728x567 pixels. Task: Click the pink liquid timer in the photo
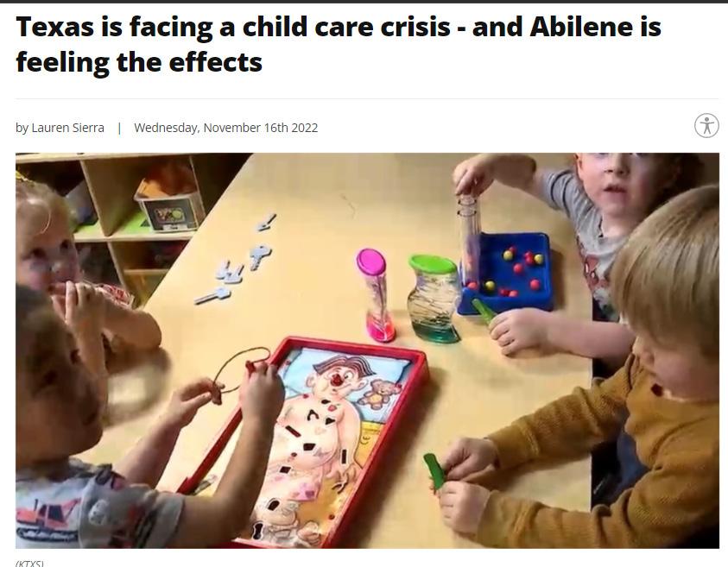[x=376, y=294]
